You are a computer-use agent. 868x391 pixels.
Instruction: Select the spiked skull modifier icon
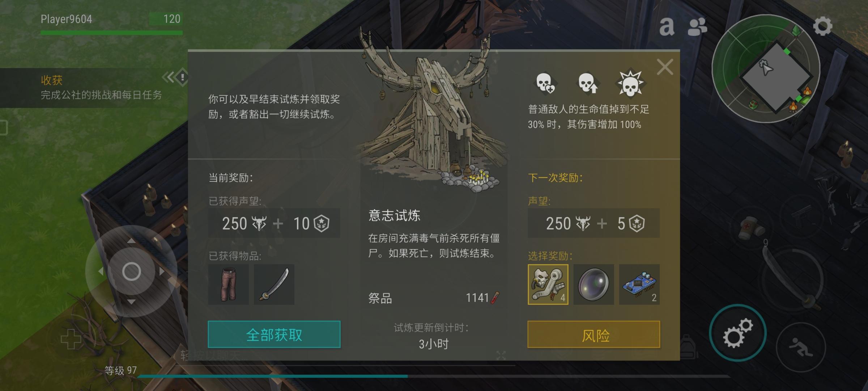630,83
